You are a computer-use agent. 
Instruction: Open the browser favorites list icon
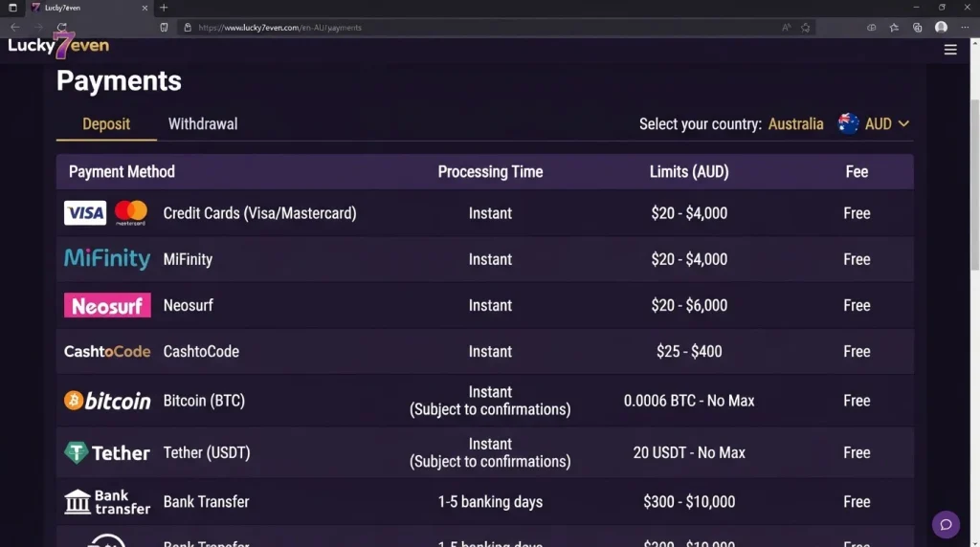click(894, 28)
